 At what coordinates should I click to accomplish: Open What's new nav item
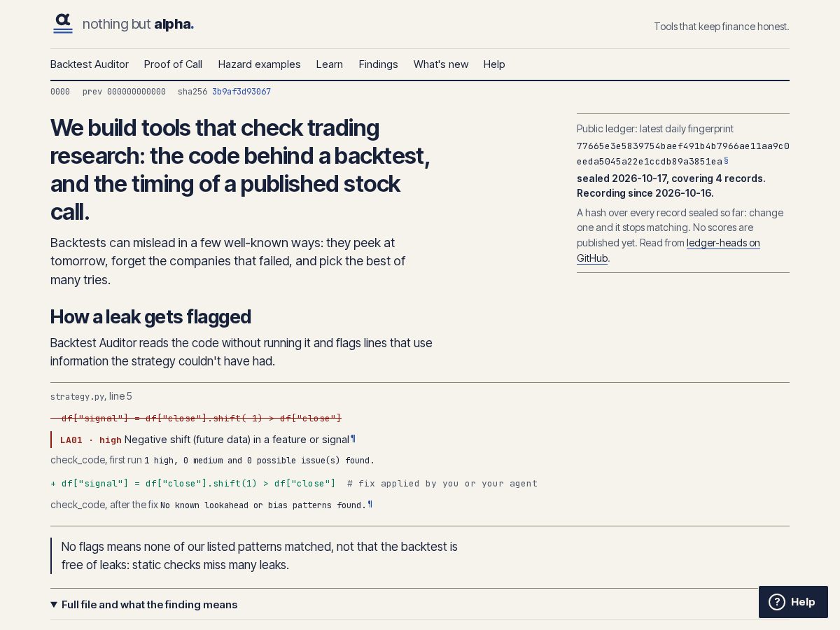tap(441, 64)
